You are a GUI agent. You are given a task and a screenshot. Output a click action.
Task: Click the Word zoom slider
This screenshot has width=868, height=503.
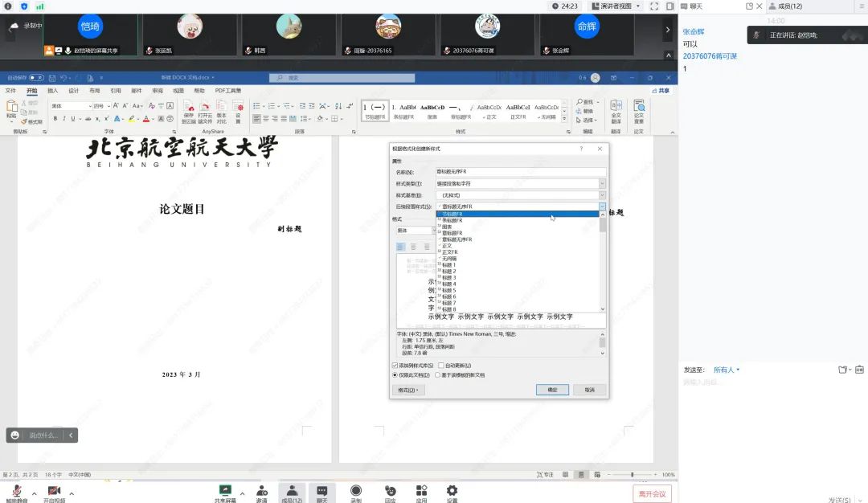633,475
